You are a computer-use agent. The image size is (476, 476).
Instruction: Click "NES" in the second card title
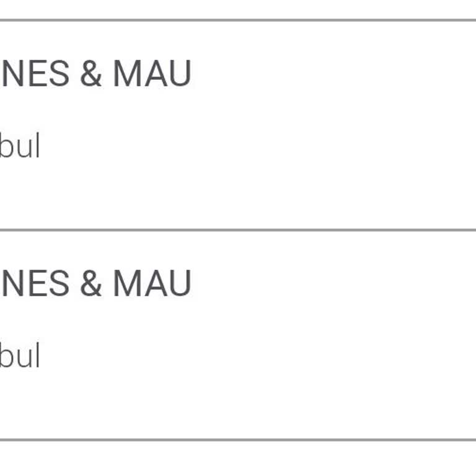click(x=35, y=284)
